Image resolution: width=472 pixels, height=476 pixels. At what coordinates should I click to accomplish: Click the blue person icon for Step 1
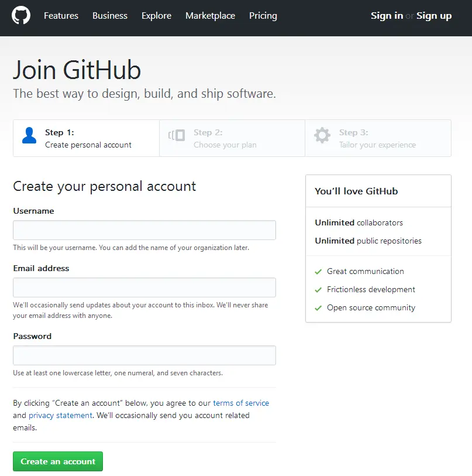(x=29, y=135)
